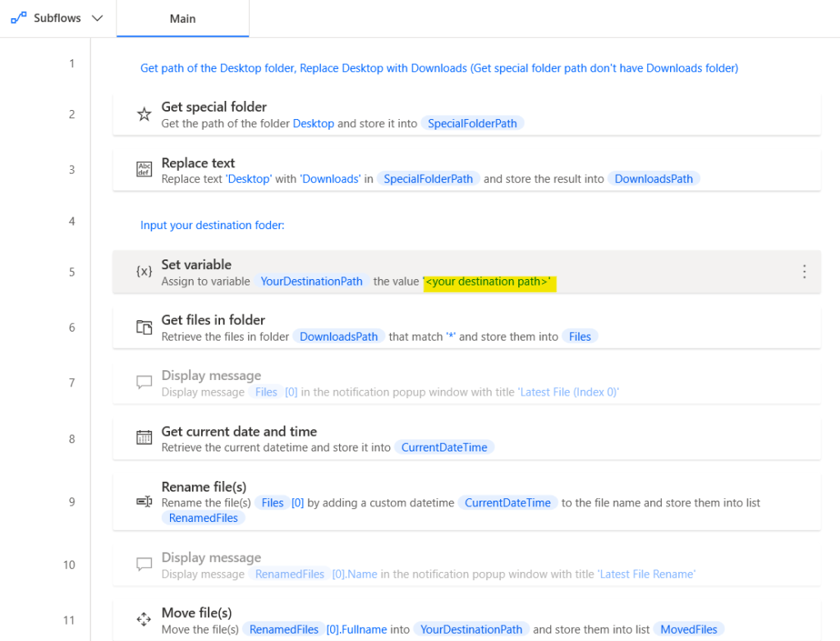The height and width of the screenshot is (641, 840).
Task: Click the SpecialFolderPath variable in Get special folder
Action: [472, 123]
